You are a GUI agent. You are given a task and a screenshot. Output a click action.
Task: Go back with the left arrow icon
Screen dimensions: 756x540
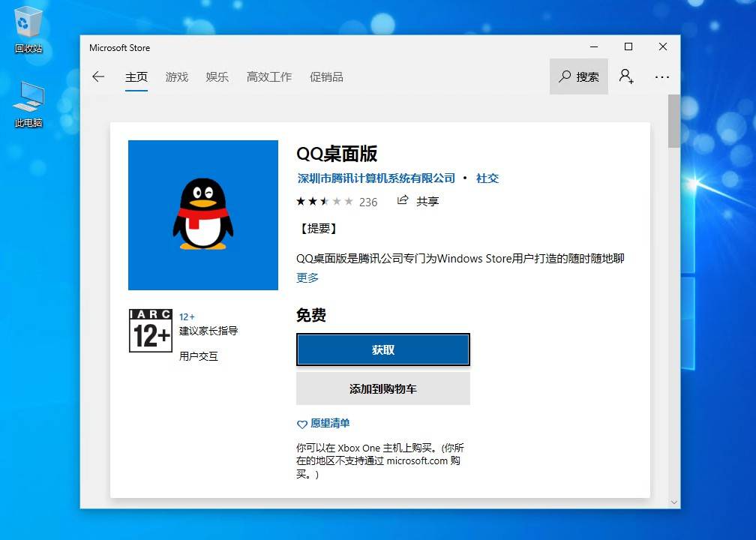coord(98,76)
